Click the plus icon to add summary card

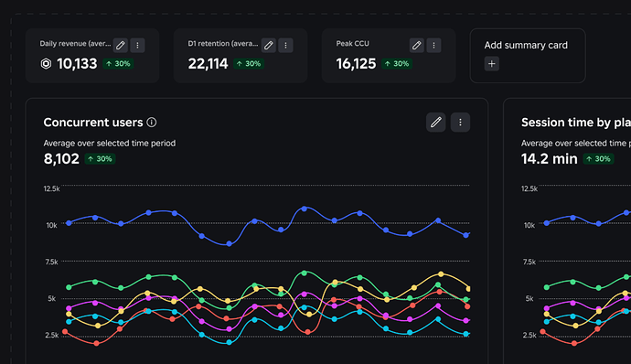click(x=492, y=64)
